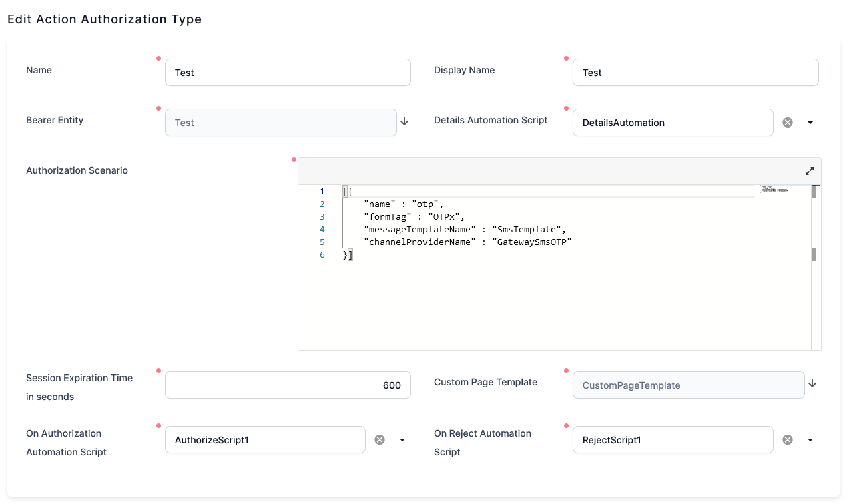This screenshot has width=851, height=504.
Task: Click the down arrow beside Bearer Entity
Action: [x=404, y=121]
